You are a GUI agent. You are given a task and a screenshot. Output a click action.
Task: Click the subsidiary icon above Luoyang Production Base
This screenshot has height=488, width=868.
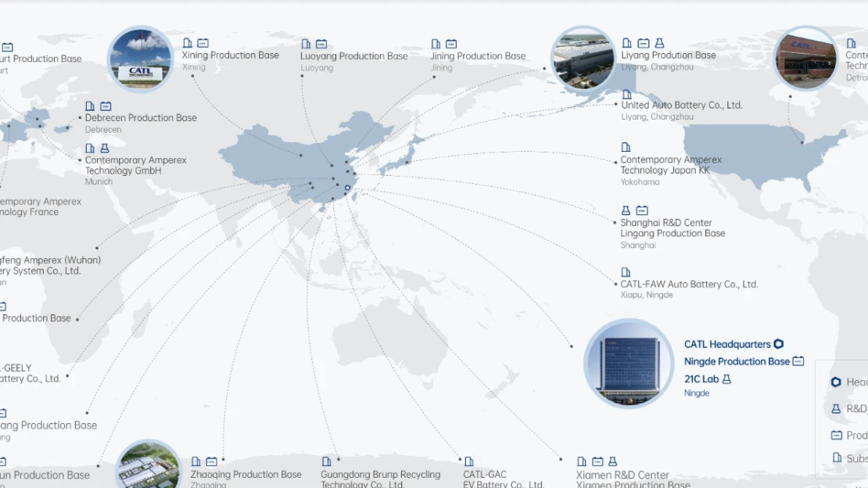click(306, 44)
